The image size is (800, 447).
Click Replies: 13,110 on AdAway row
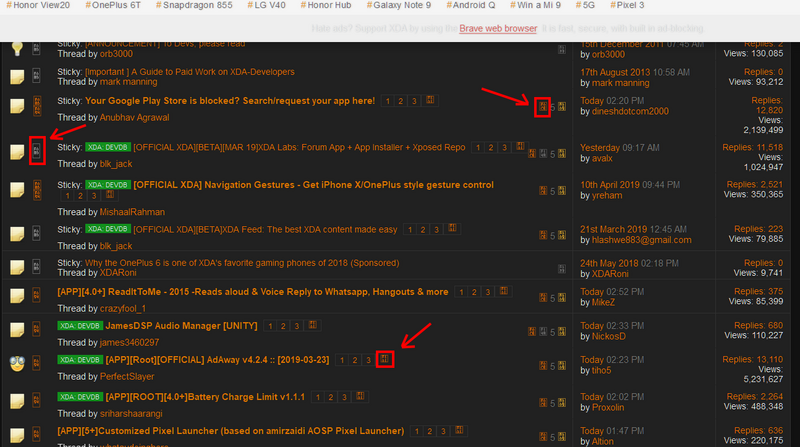[x=753, y=359]
